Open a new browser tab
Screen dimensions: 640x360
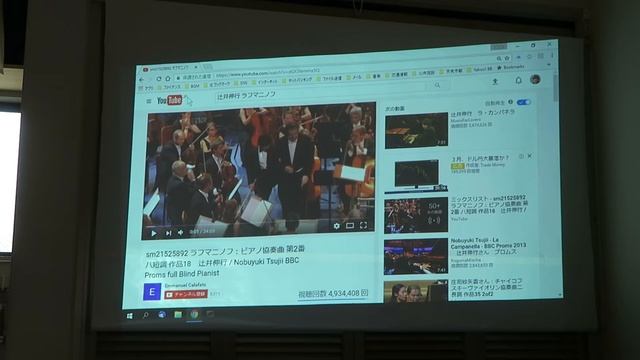pyautogui.click(x=208, y=66)
